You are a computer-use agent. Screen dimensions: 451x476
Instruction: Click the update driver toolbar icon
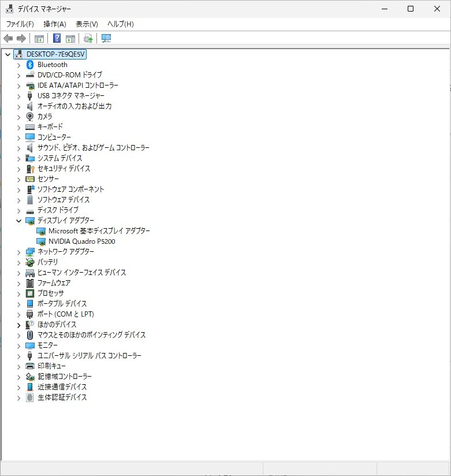tap(88, 39)
